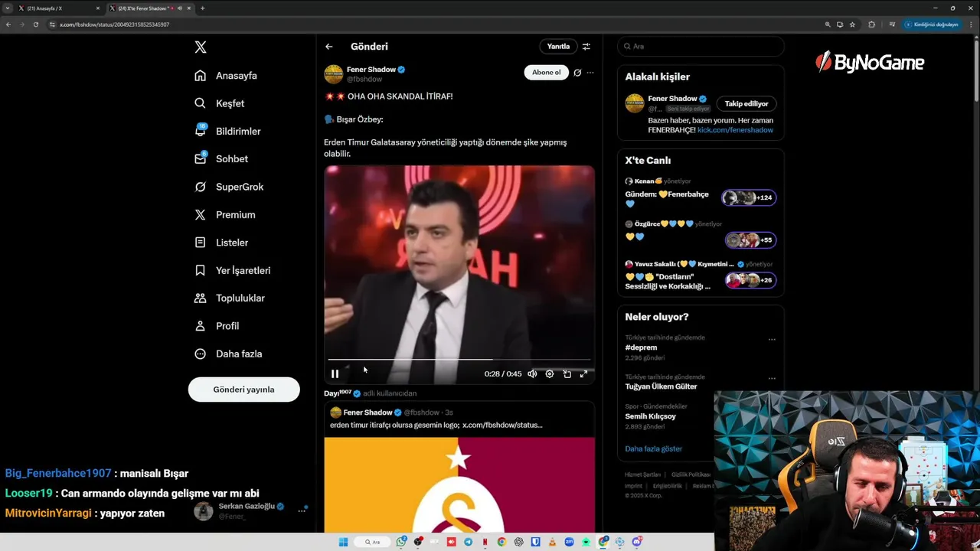Click Hizmet Şartları footer link
Screen dimensions: 980x551
coord(642,475)
